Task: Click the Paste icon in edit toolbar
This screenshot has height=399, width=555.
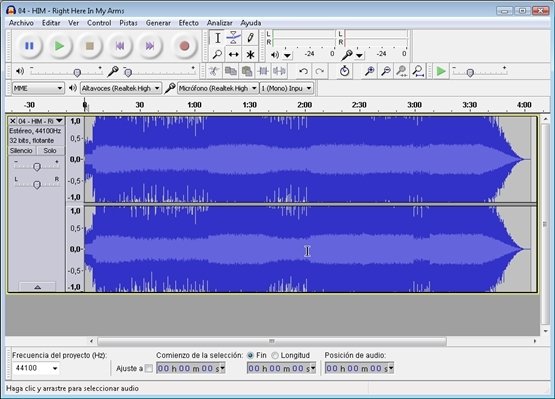Action: (x=247, y=71)
